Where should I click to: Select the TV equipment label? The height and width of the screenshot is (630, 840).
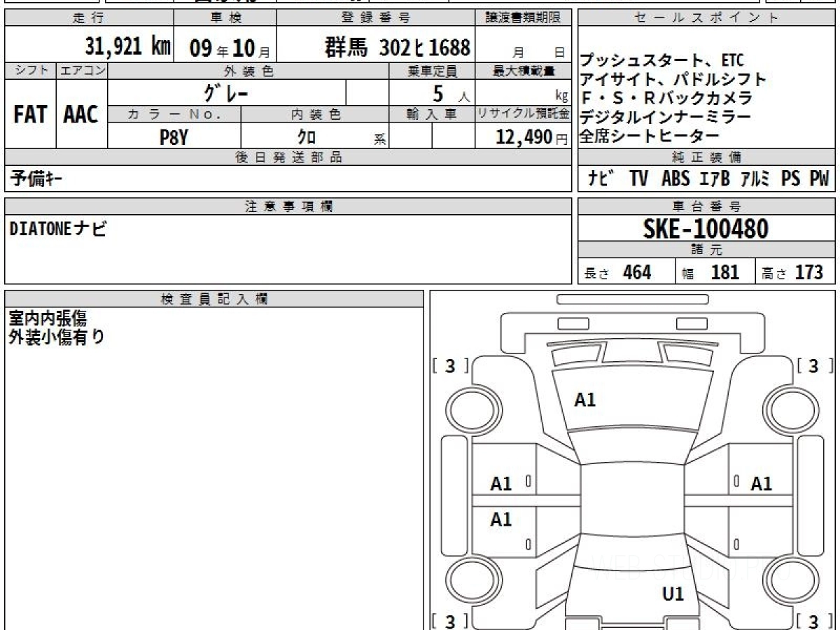coord(638,178)
